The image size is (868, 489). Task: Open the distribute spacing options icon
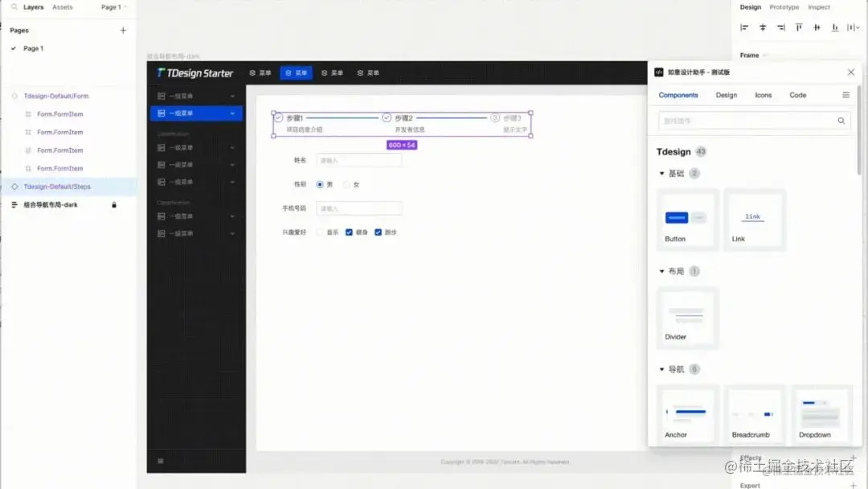853,27
